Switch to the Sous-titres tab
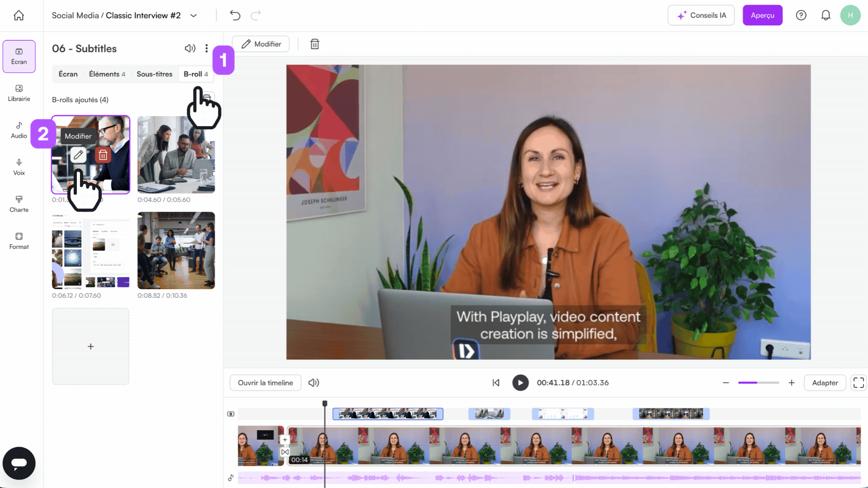Image resolution: width=868 pixels, height=488 pixels. (155, 74)
